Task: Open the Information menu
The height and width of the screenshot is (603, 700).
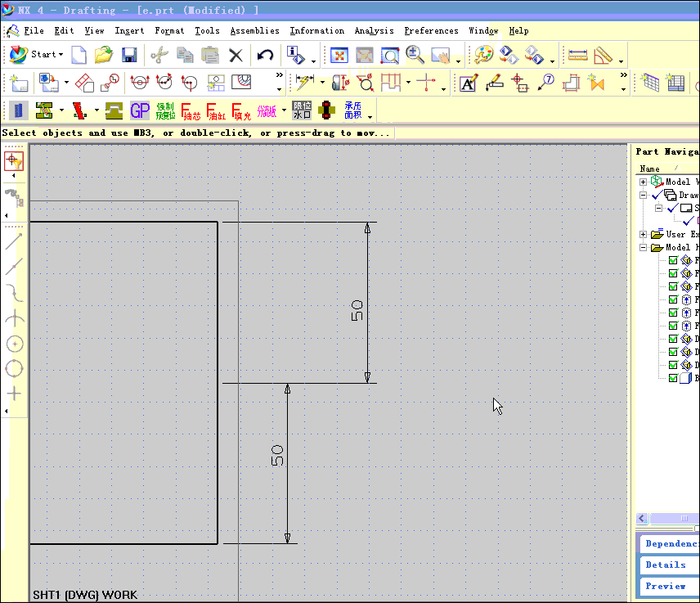Action: pyautogui.click(x=317, y=31)
